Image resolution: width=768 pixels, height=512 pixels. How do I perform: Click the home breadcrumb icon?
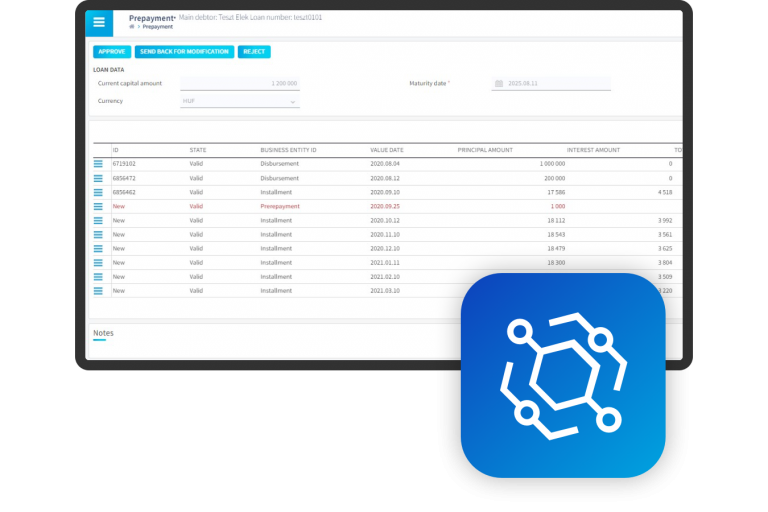pyautogui.click(x=132, y=27)
